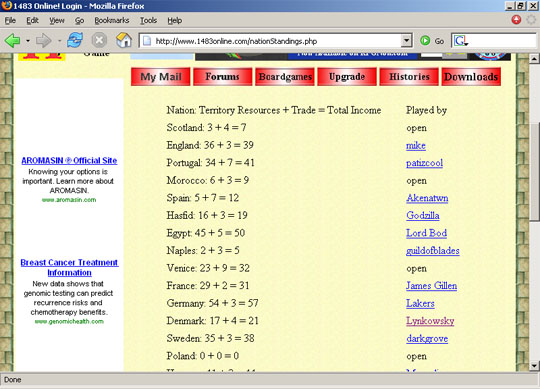Open the Edit menu

[x=32, y=21]
